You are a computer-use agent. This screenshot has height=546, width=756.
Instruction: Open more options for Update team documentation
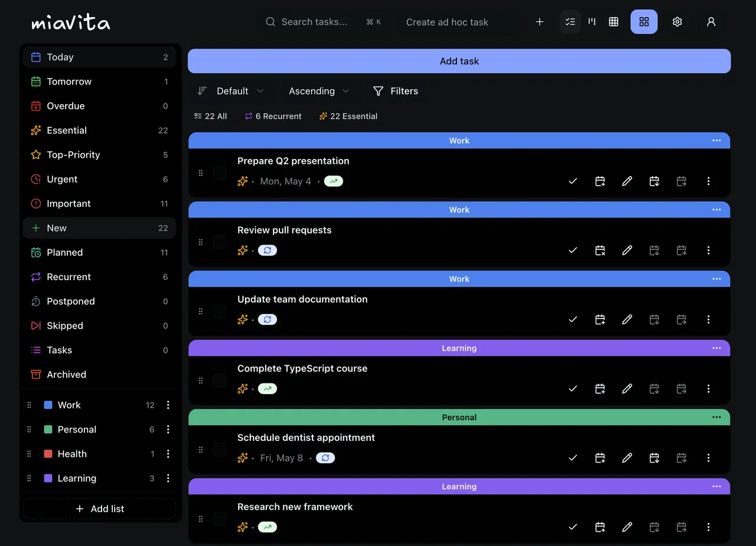click(x=709, y=320)
